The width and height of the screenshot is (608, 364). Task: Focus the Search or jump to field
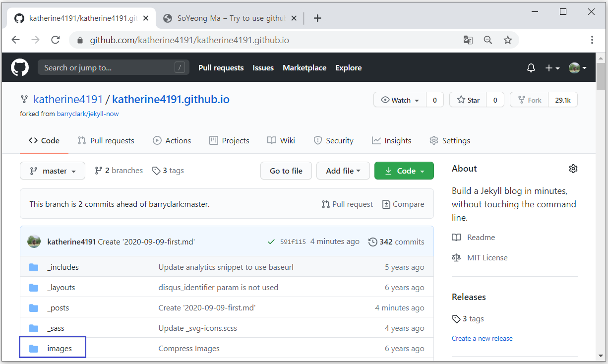[114, 67]
